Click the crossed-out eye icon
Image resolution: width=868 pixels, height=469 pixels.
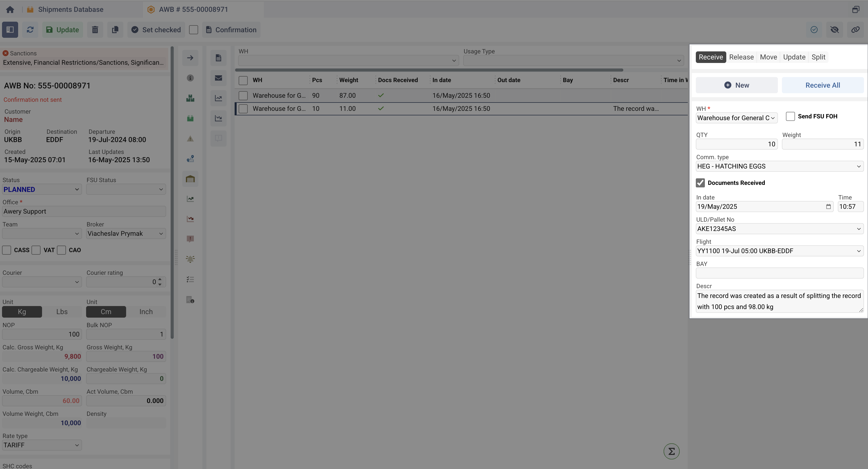point(835,30)
